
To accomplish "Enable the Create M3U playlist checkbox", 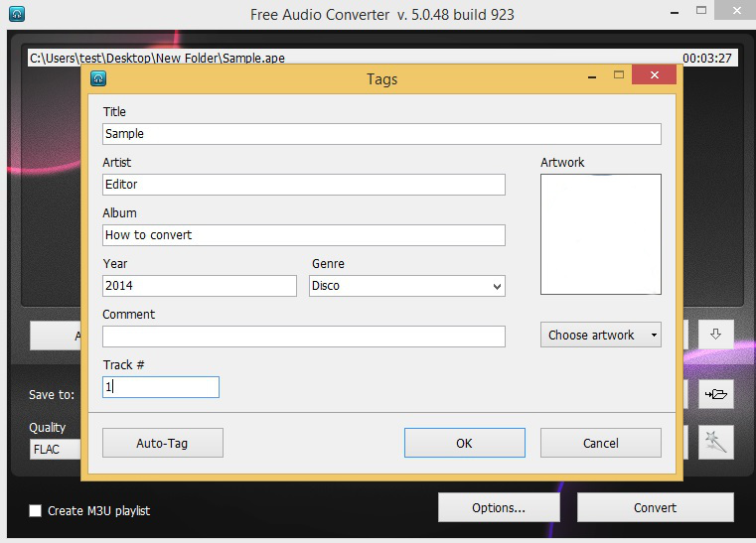I will [35, 510].
